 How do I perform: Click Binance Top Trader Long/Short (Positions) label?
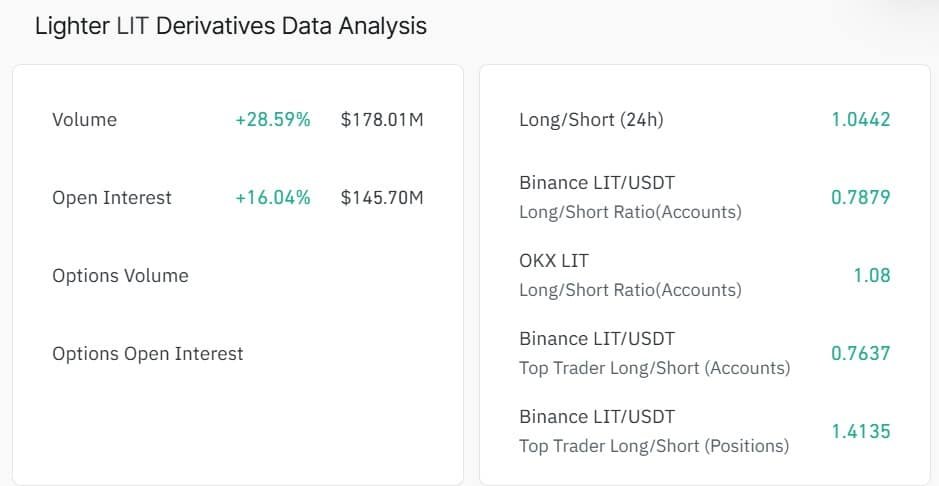pyautogui.click(x=654, y=431)
